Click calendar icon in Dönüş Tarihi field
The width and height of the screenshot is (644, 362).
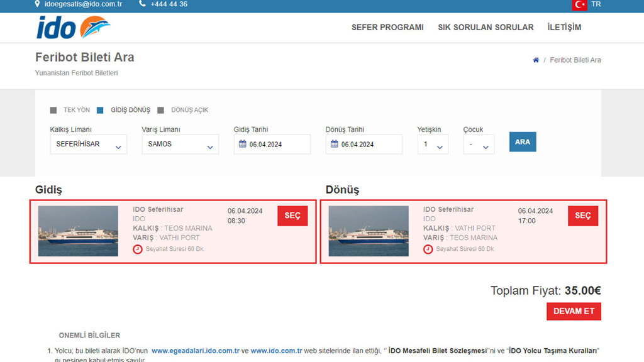pyautogui.click(x=335, y=145)
